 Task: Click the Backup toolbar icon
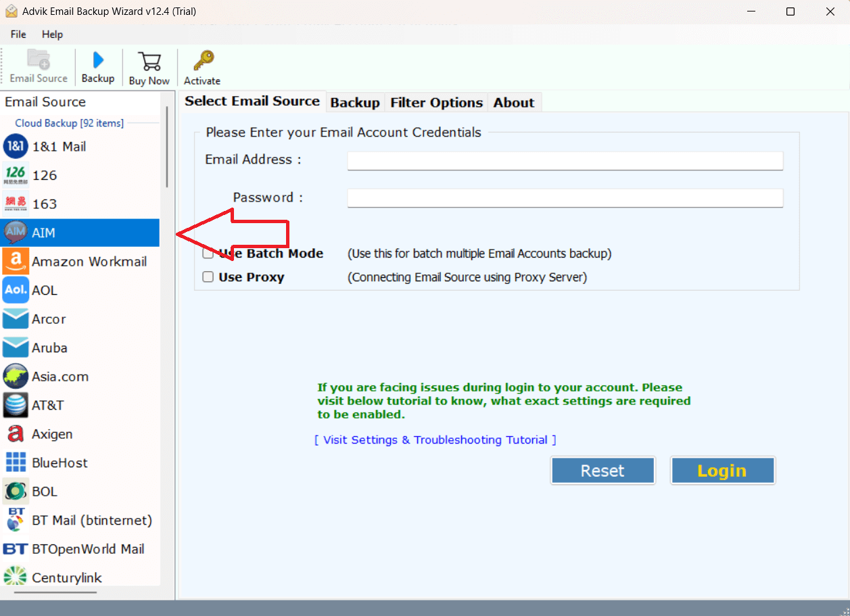[x=97, y=66]
